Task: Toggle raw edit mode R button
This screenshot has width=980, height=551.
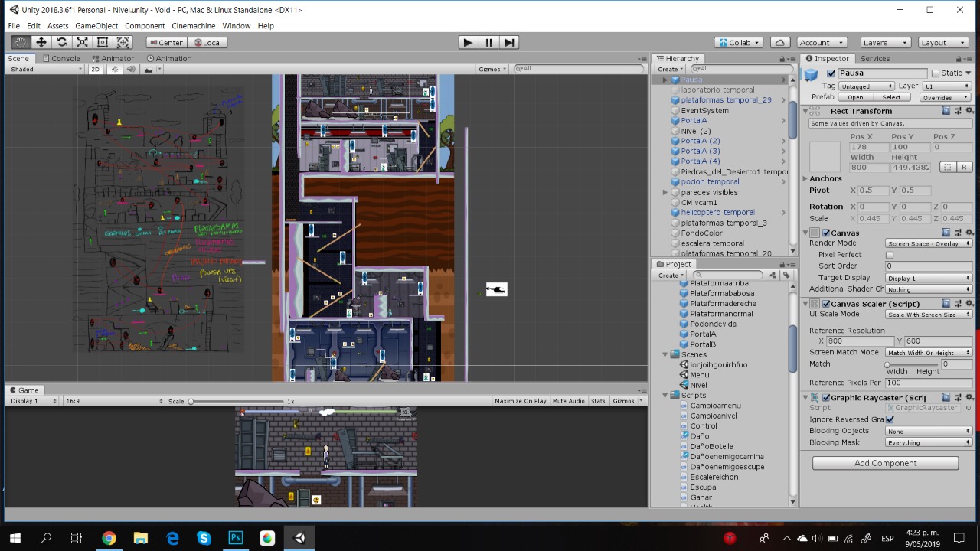Action: click(964, 167)
